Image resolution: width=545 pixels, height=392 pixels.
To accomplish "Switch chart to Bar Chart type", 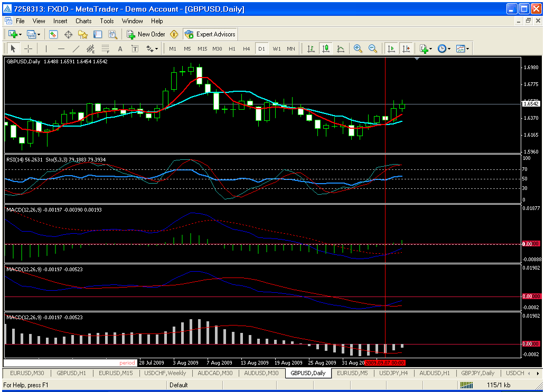I will [x=311, y=49].
